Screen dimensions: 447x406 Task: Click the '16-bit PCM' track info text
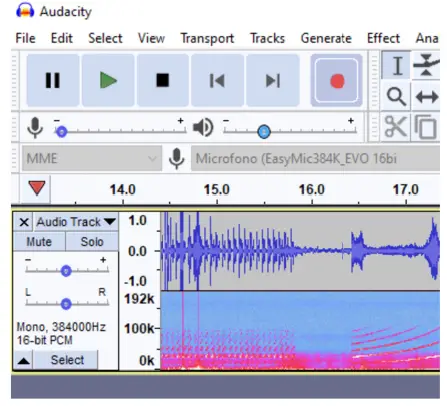44,340
